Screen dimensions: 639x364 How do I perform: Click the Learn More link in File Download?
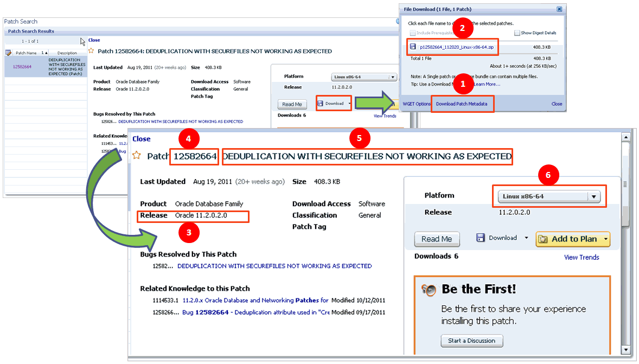(x=488, y=84)
